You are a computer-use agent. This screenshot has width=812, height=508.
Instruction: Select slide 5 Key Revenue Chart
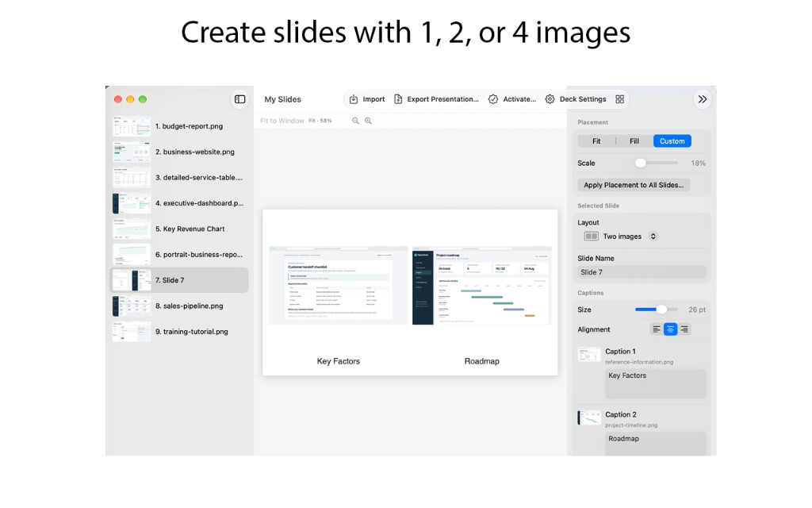pos(179,229)
